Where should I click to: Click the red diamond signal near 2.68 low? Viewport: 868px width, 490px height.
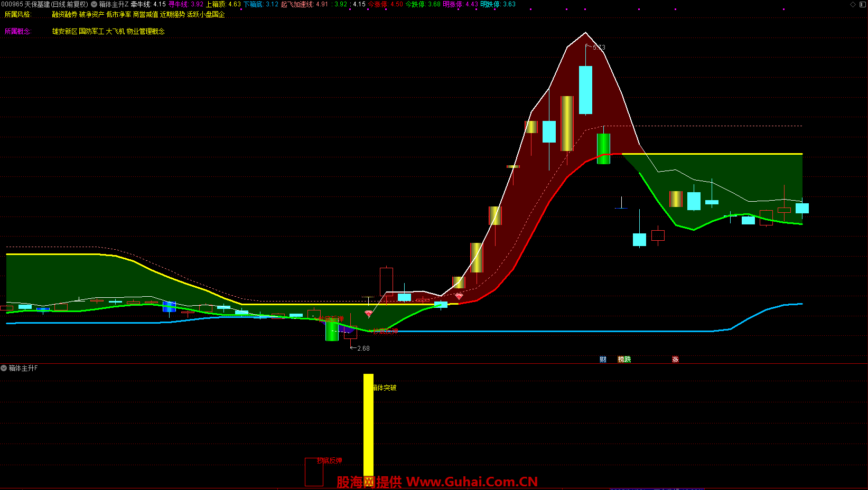click(368, 314)
